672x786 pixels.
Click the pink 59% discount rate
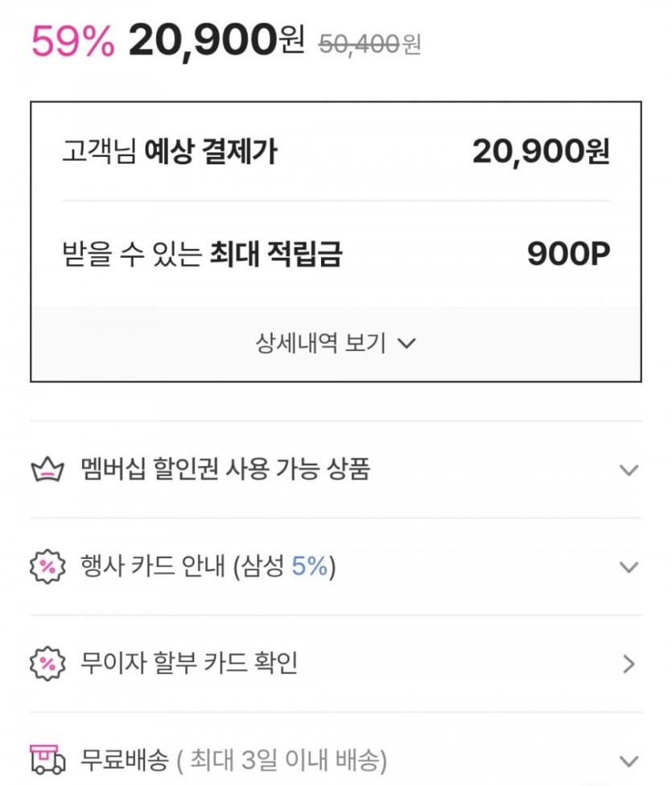(72, 42)
